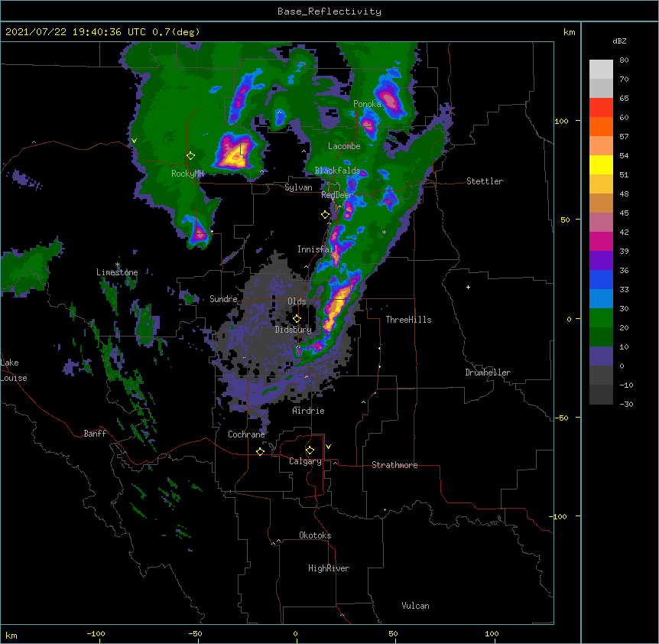Click the HighRiver city label
659x644 pixels.
329,568
